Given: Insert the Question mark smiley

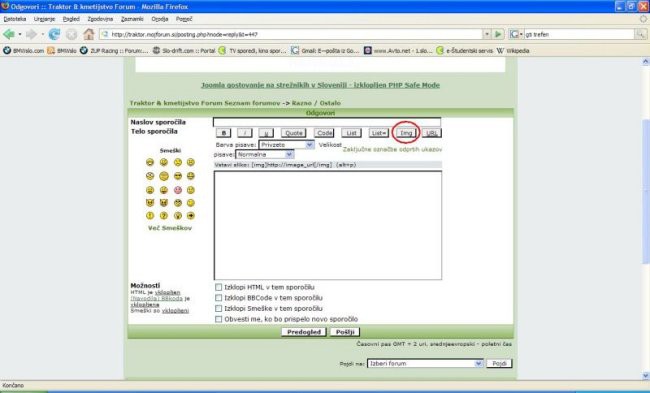Looking at the screenshot, I should coord(164,216).
